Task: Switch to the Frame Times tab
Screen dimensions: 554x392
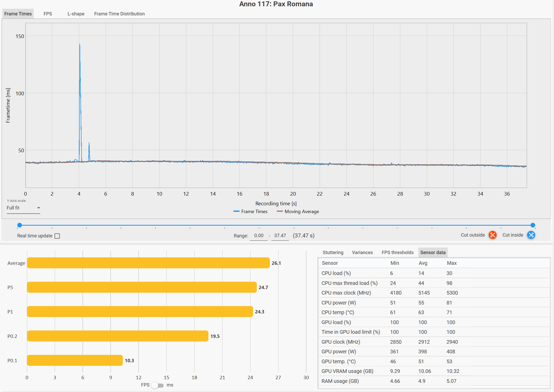Action: click(18, 14)
